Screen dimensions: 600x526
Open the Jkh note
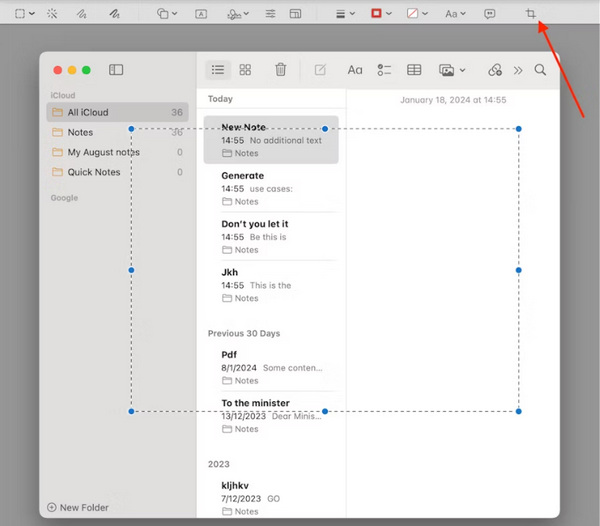coord(271,285)
